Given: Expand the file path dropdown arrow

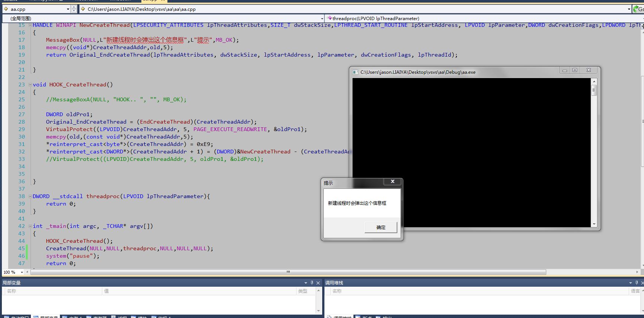Looking at the screenshot, I should [629, 9].
